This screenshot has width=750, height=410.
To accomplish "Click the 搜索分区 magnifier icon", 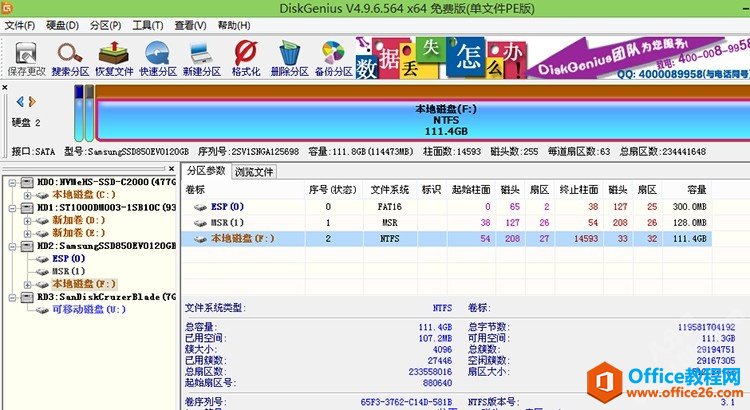I will click(x=70, y=56).
